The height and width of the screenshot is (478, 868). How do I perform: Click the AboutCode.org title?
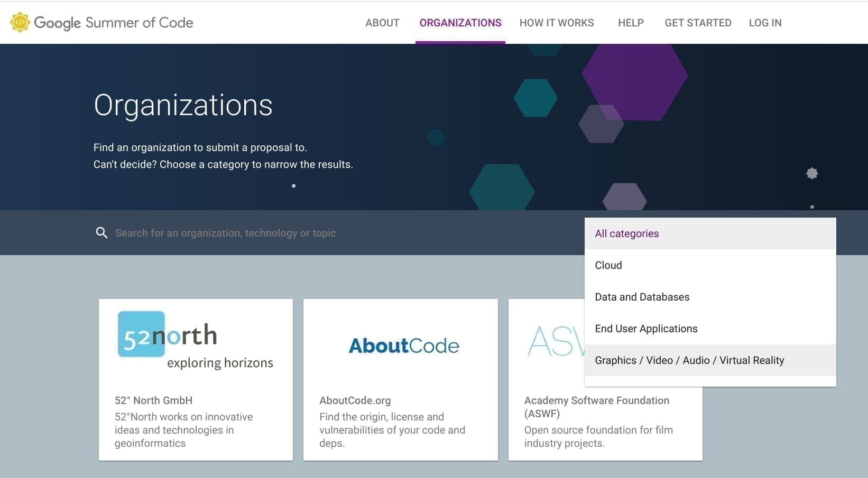(355, 400)
